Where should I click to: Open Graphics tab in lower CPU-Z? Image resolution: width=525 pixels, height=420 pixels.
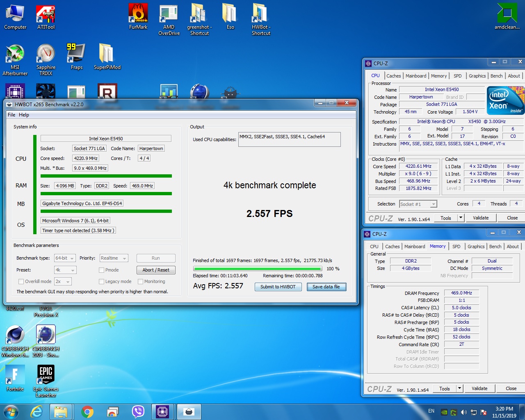click(476, 247)
